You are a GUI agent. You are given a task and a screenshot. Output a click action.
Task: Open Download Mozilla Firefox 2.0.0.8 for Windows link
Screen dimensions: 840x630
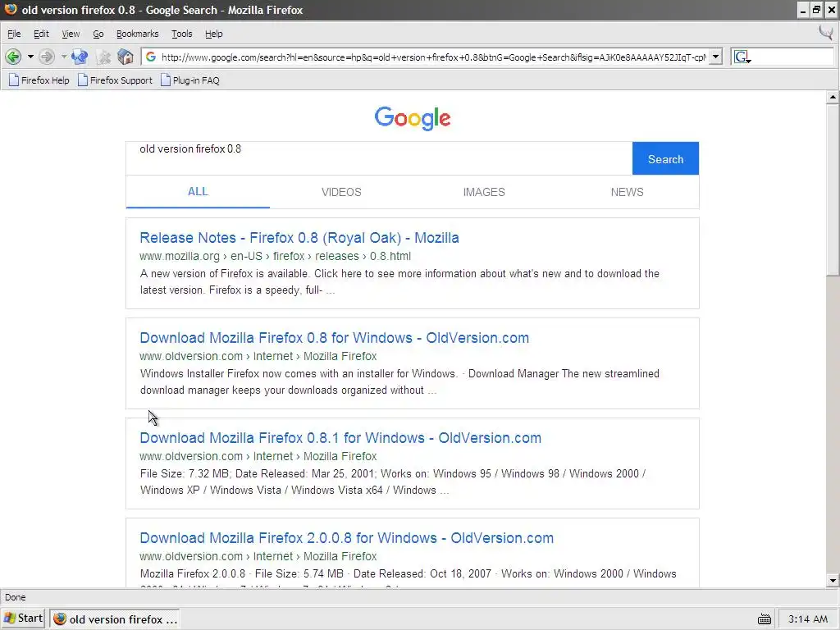(347, 538)
